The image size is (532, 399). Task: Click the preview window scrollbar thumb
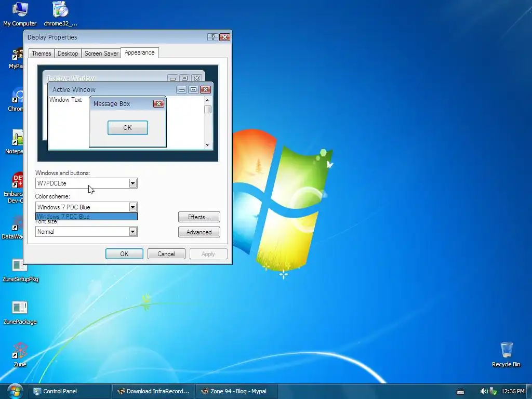click(x=208, y=109)
